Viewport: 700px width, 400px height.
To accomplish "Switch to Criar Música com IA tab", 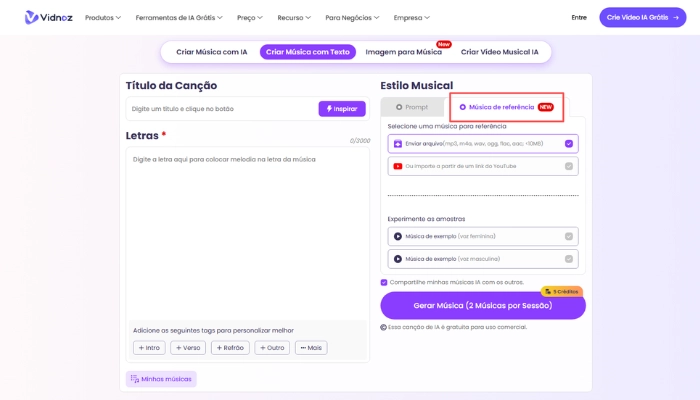I will coord(212,52).
